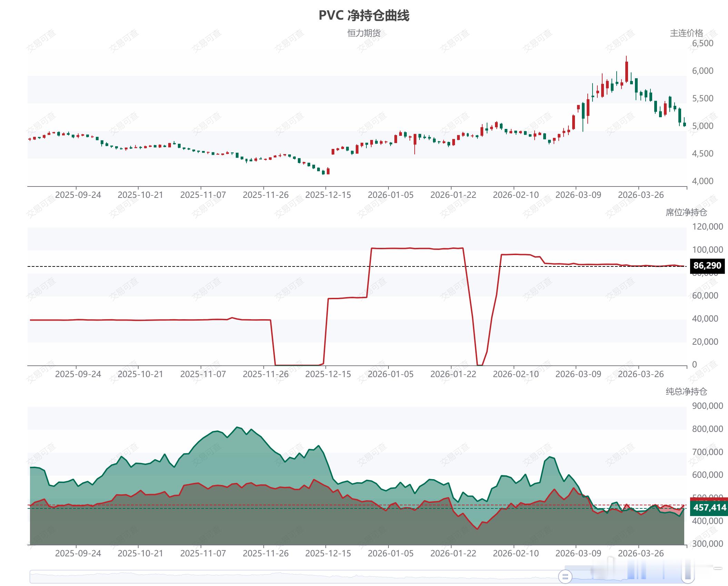This screenshot has width=728, height=586.
Task: Click the 纯总净持仓 axis label
Action: pyautogui.click(x=686, y=392)
